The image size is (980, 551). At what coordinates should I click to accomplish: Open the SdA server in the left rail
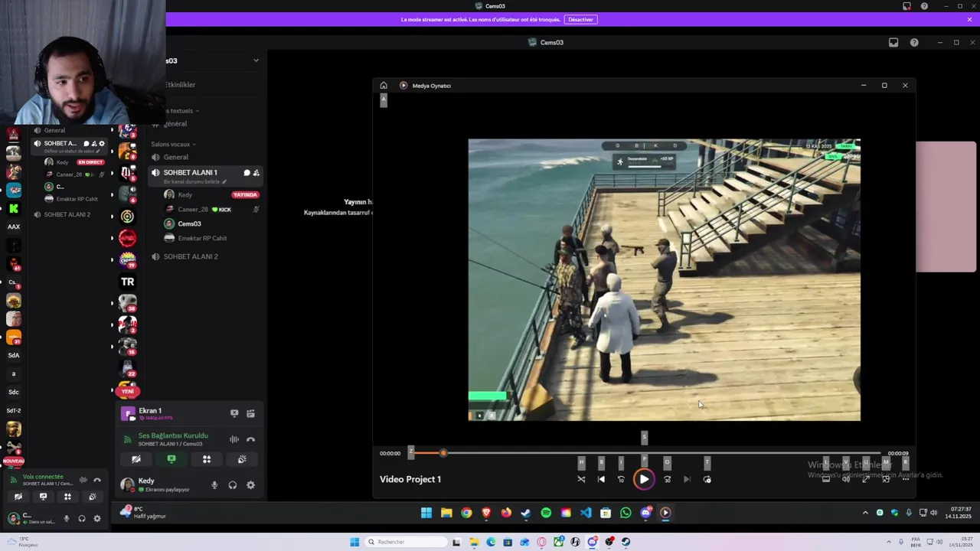pos(14,355)
